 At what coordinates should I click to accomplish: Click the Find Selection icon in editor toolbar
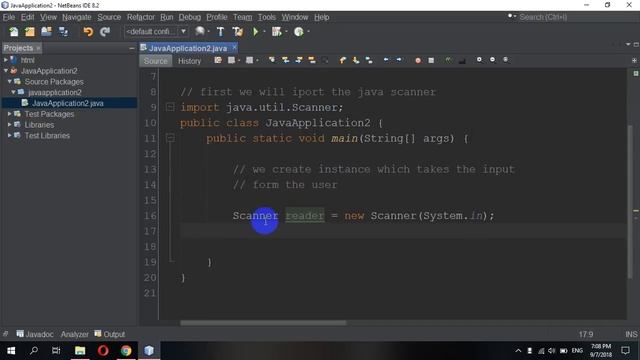pos(272,60)
